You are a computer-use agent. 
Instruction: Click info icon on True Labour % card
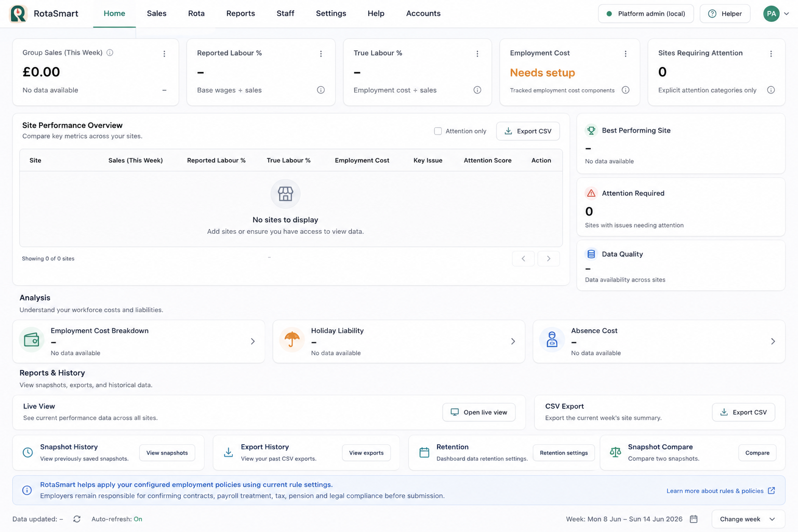pyautogui.click(x=477, y=90)
